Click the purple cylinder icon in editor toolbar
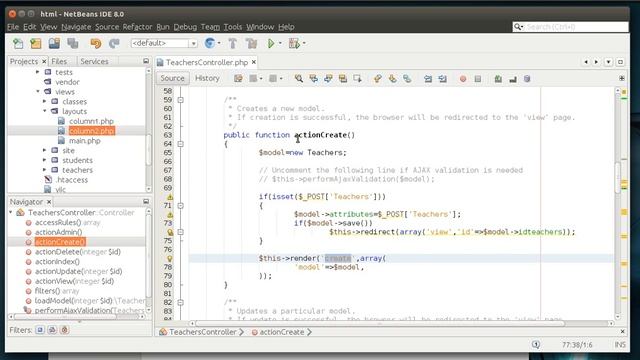This screenshot has height=360, width=640. pos(527,78)
